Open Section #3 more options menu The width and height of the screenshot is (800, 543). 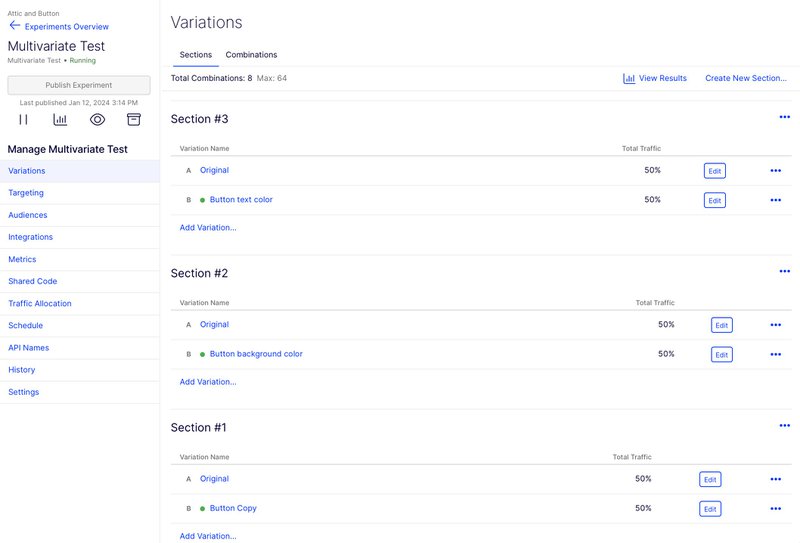click(x=784, y=117)
